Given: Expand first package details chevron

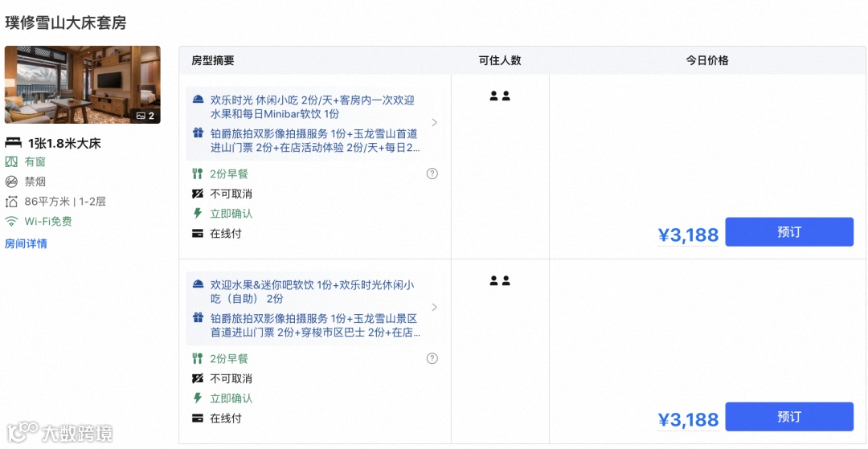Looking at the screenshot, I should pyautogui.click(x=435, y=123).
